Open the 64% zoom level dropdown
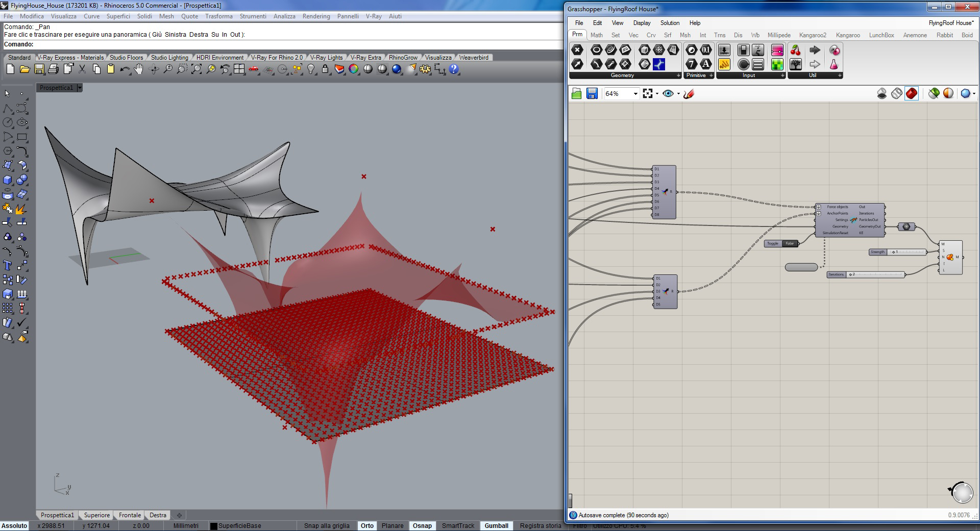Image resolution: width=980 pixels, height=531 pixels. [635, 94]
